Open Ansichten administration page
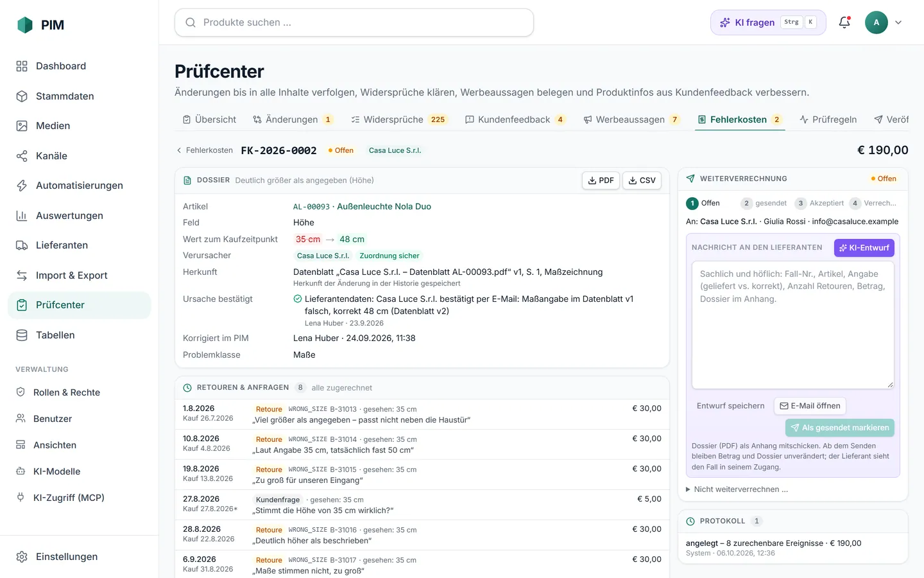 click(x=80, y=445)
